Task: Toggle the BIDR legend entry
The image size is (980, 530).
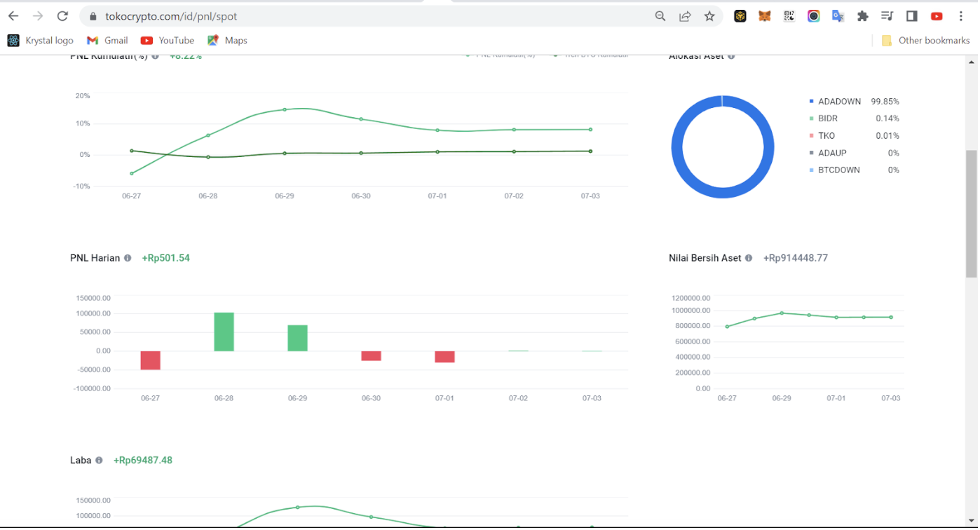Action: (824, 118)
